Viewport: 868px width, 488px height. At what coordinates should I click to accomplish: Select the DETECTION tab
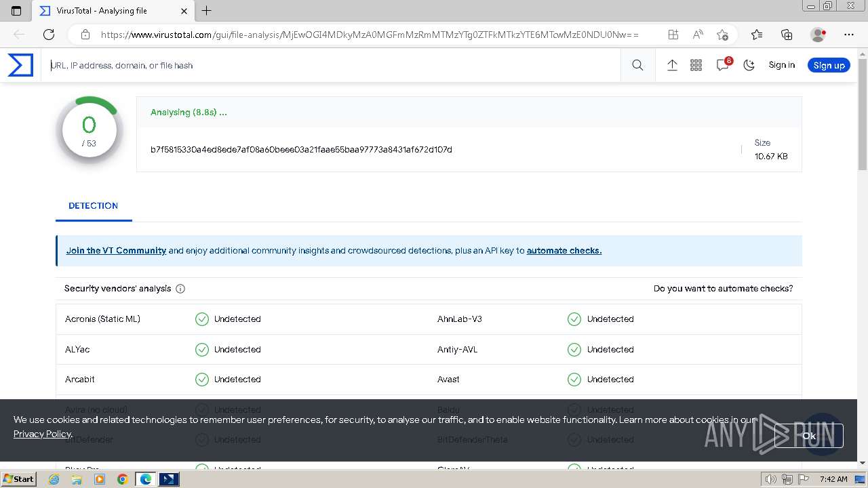94,205
